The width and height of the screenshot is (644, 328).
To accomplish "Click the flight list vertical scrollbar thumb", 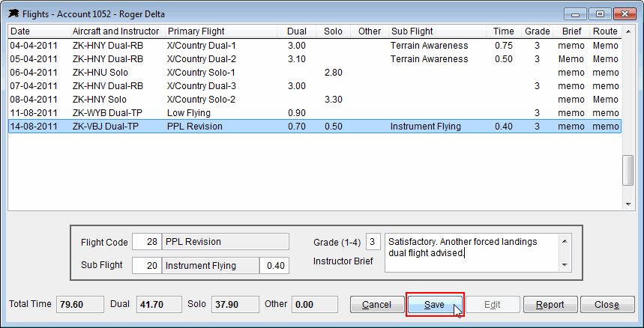I will pyautogui.click(x=628, y=171).
